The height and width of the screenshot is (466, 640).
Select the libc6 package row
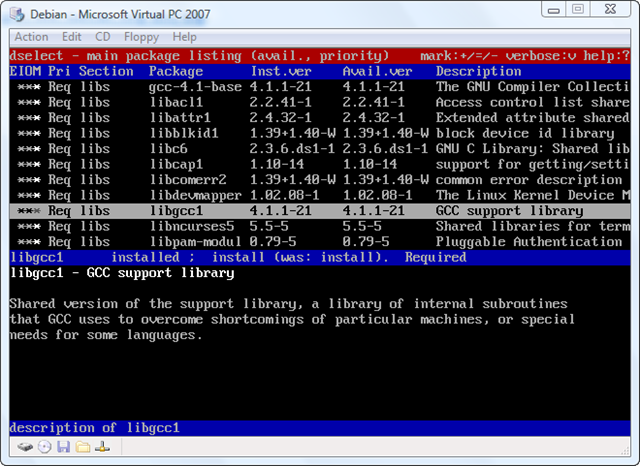click(x=320, y=149)
